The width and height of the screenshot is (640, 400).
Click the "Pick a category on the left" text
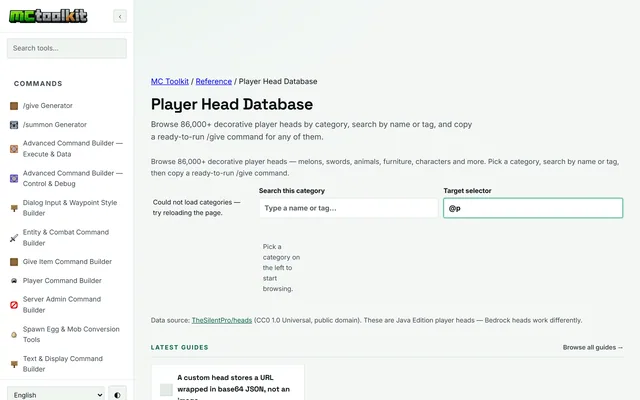pyautogui.click(x=281, y=268)
